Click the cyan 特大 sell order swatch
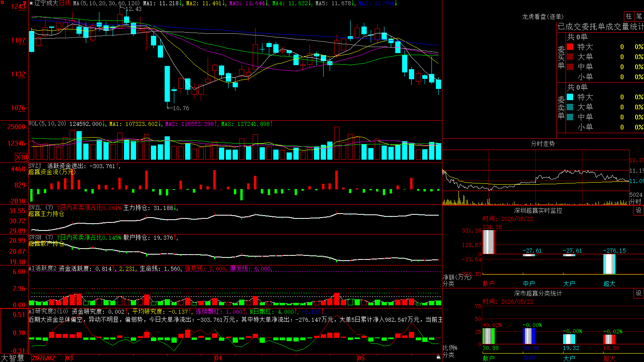Image resolution: width=644 pixels, height=362 pixels. click(570, 97)
